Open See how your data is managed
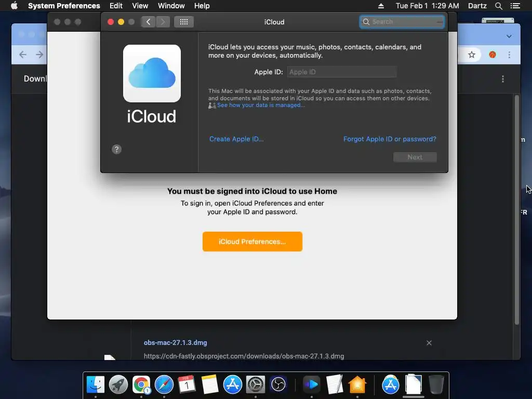Screen dimensions: 532x399 (x=261, y=105)
